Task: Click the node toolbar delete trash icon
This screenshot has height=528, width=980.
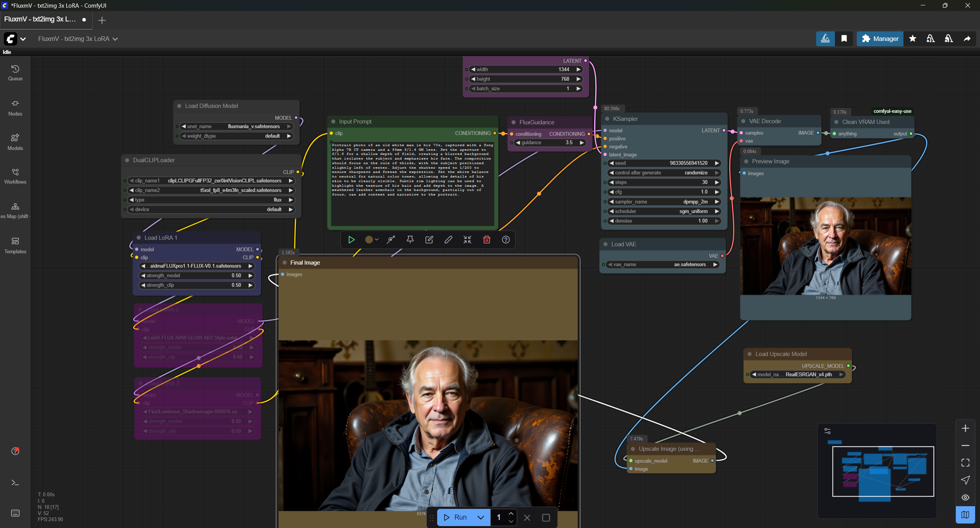Action: 487,240
